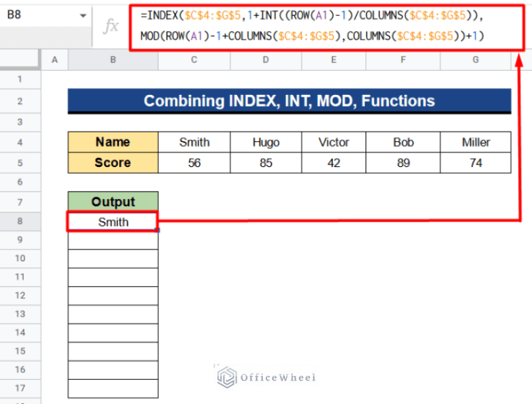Select the Hugo name cell

pyautogui.click(x=266, y=142)
